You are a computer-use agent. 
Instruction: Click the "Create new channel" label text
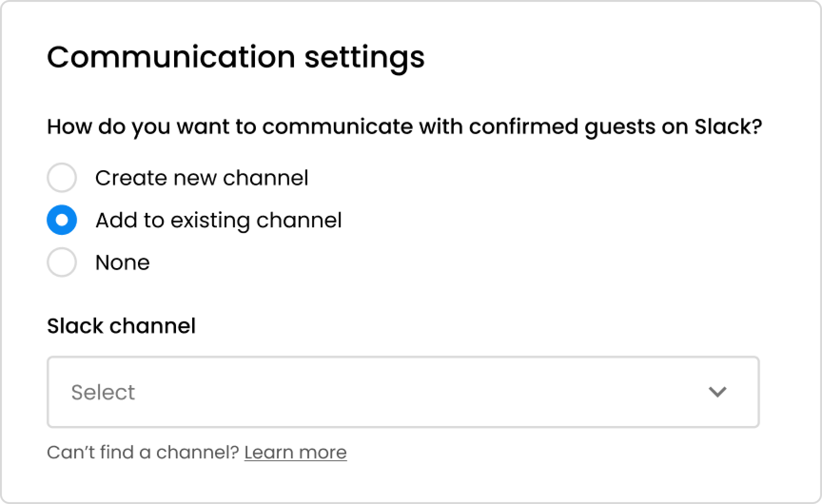[x=202, y=178]
